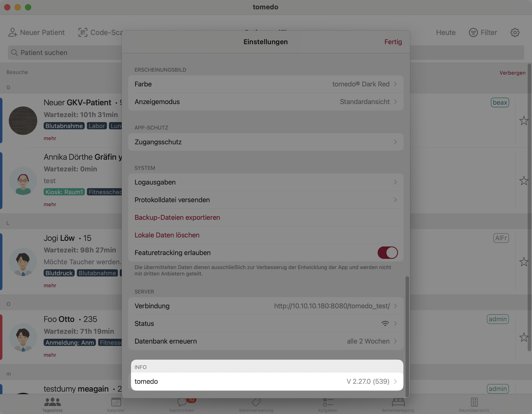This screenshot has width=532, height=414.
Task: Click the settings dialog scrollbar
Action: tap(407, 336)
